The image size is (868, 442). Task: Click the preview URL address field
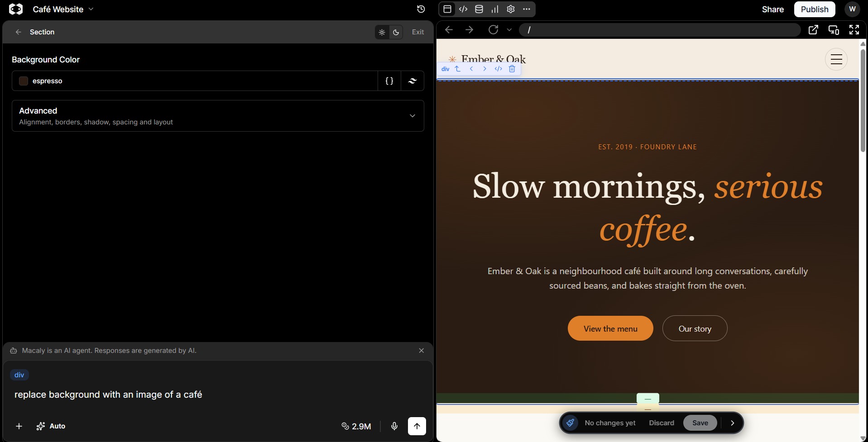pos(660,30)
